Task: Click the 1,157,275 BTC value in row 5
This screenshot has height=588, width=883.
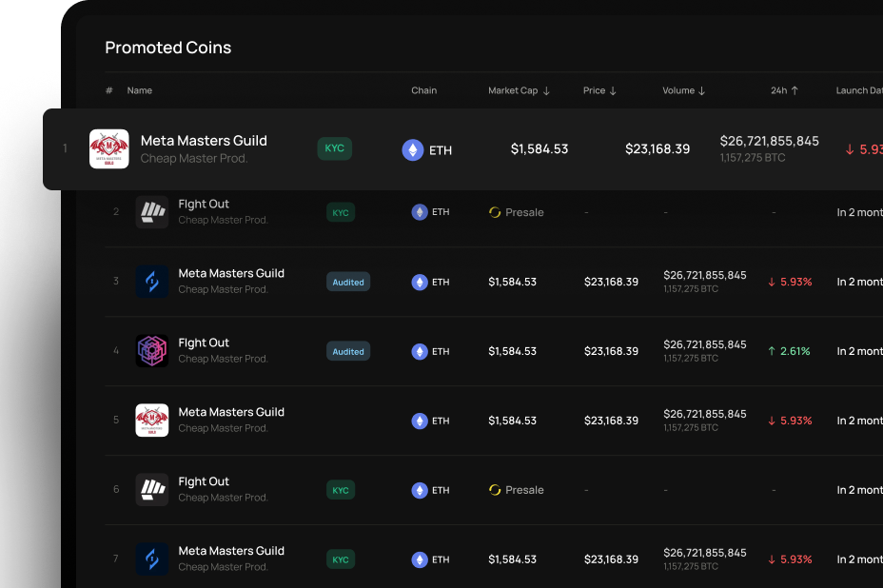Action: pyautogui.click(x=691, y=427)
